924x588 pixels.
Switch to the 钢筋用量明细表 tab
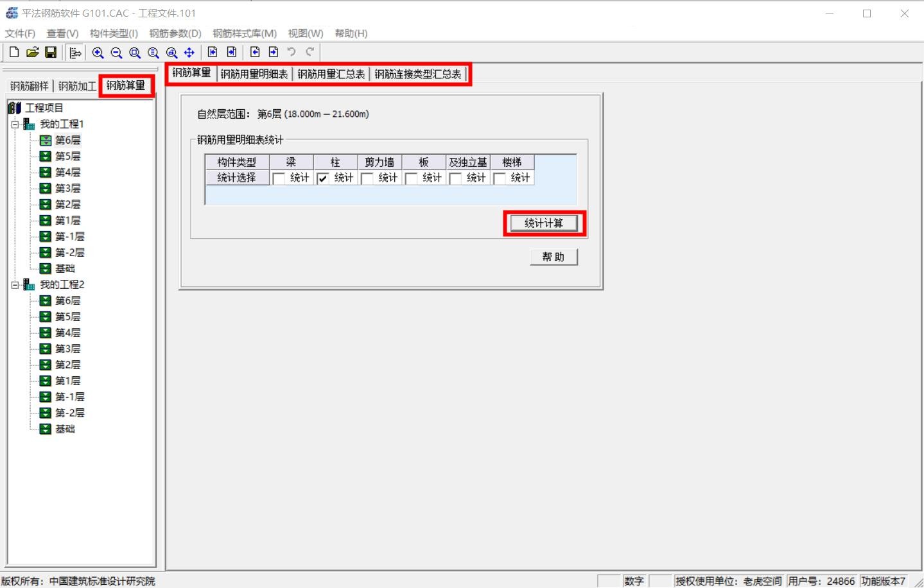coord(254,74)
